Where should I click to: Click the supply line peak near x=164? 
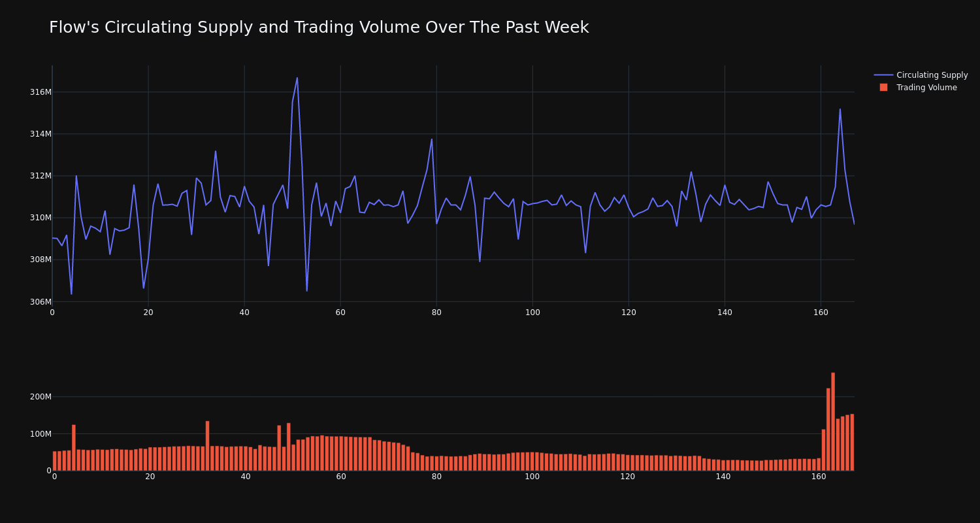[x=840, y=109]
